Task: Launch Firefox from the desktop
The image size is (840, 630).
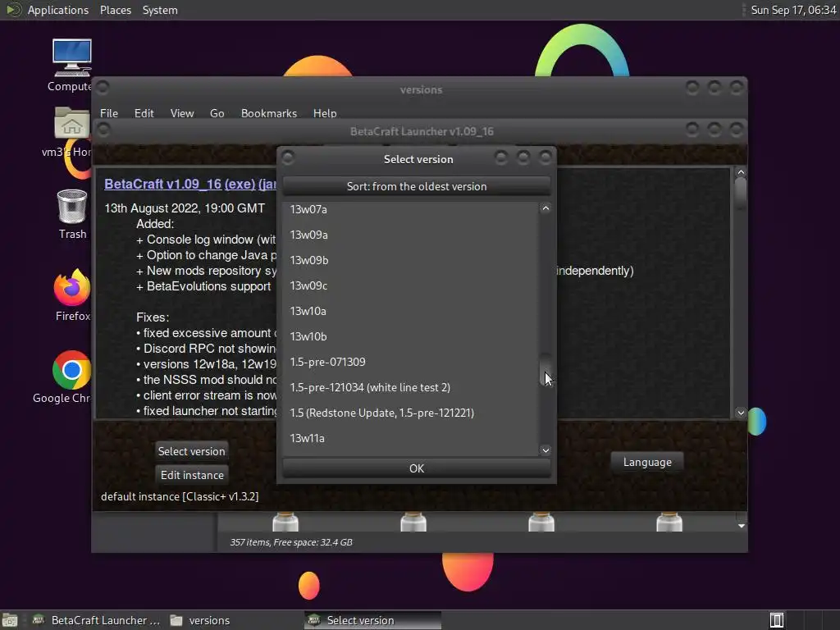Action: tap(72, 295)
